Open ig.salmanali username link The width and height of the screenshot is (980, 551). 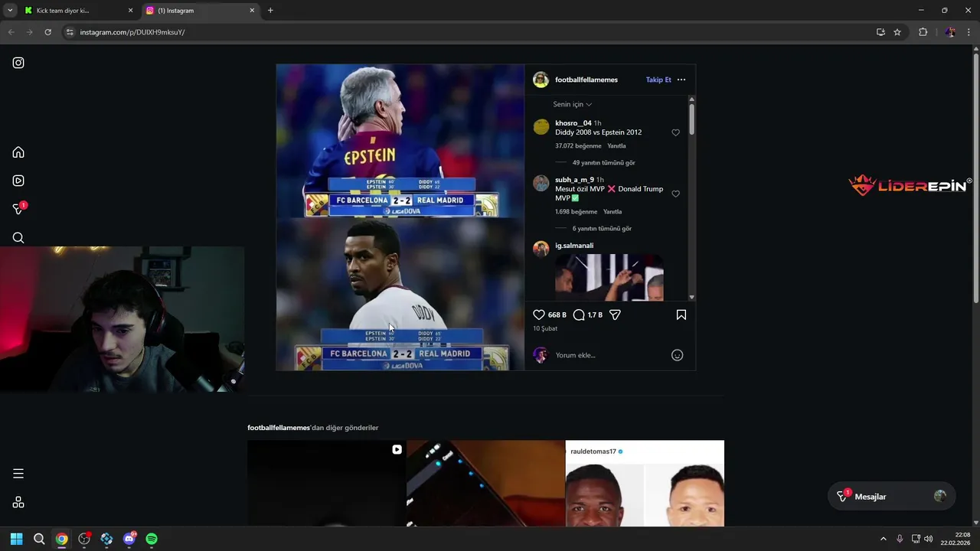[574, 246]
